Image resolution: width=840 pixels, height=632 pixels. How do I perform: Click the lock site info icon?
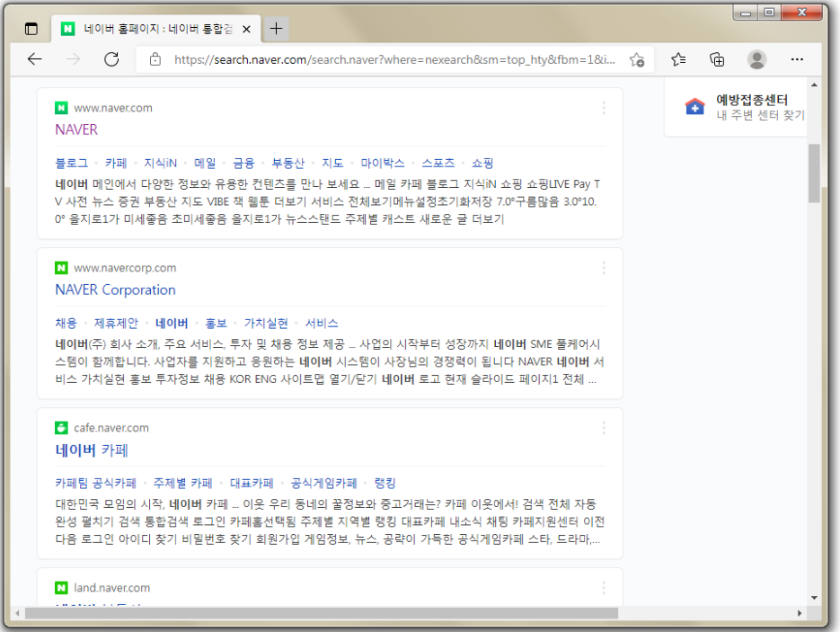click(155, 59)
